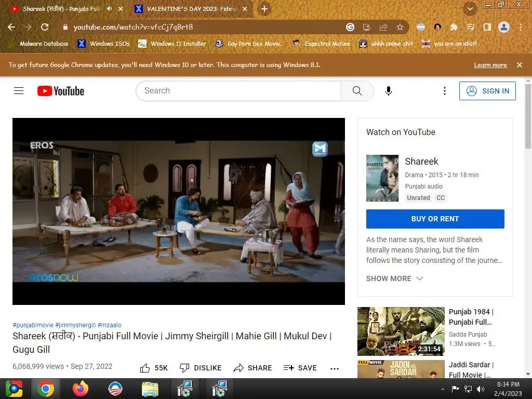
Task: Open Firefox from the taskbar
Action: coord(81,389)
